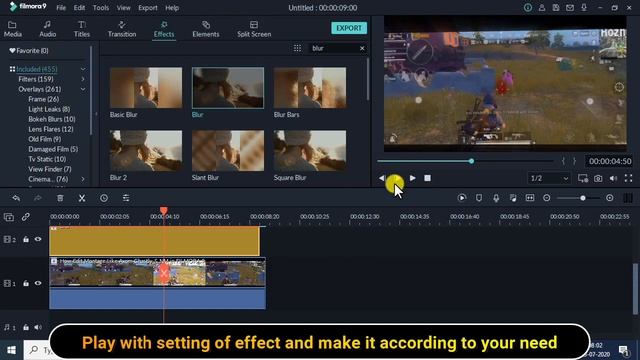Select Bokeh Blurs (10) category
The image size is (640, 360).
[52, 119]
